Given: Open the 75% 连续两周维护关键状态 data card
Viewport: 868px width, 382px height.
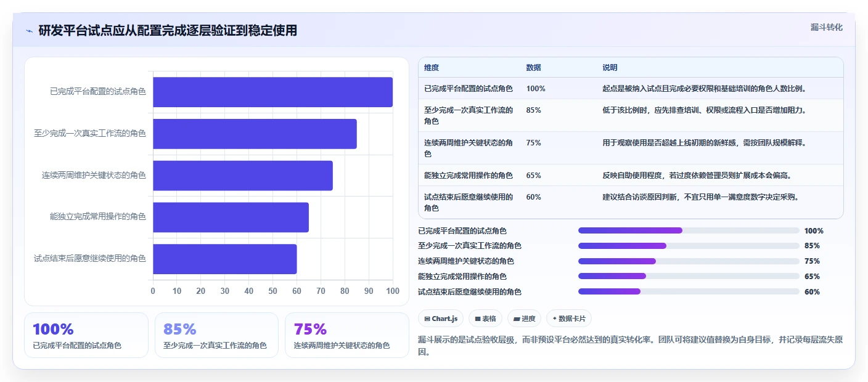Looking at the screenshot, I should pos(347,335).
